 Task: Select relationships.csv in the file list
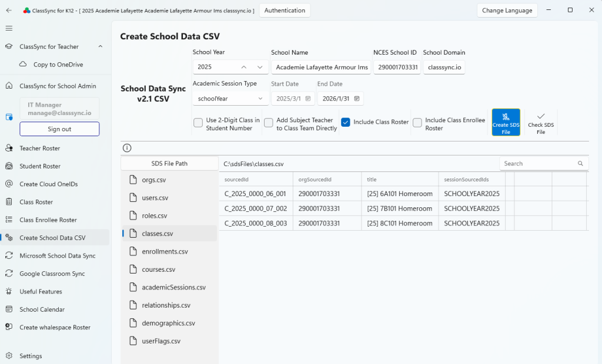(x=169, y=305)
